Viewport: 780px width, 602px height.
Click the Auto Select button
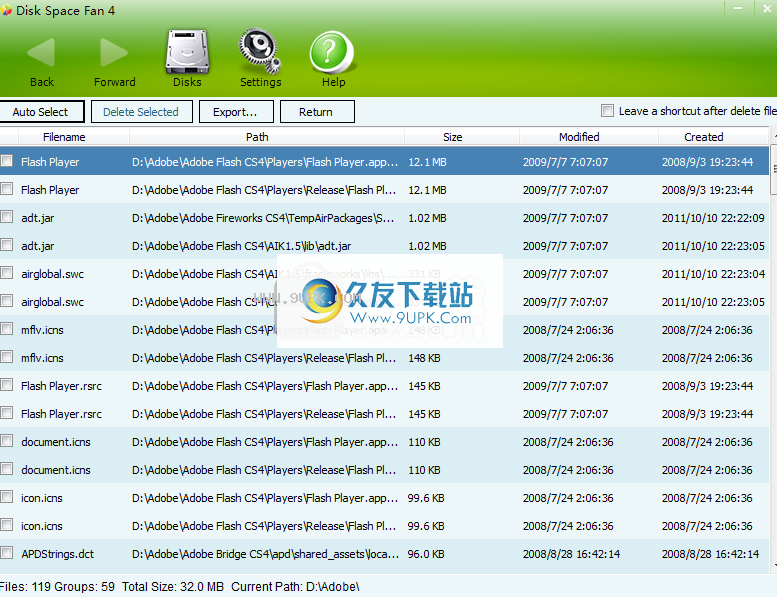(x=42, y=112)
